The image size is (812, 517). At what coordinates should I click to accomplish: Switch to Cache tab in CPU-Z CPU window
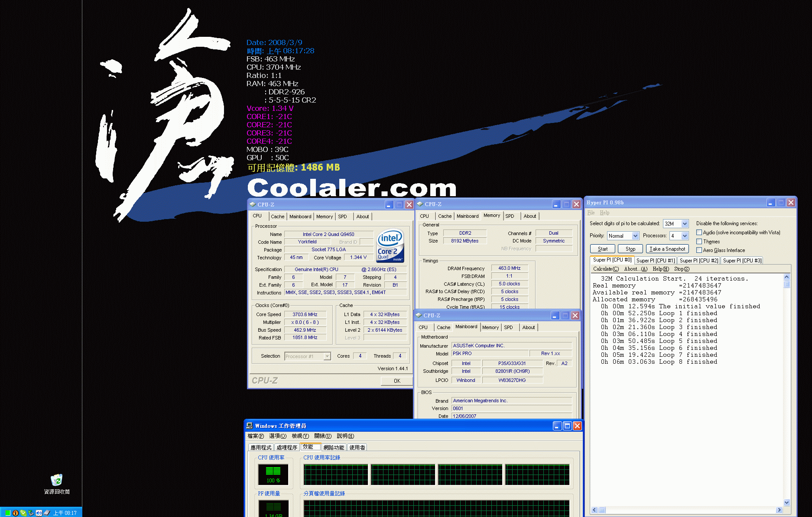tap(278, 216)
